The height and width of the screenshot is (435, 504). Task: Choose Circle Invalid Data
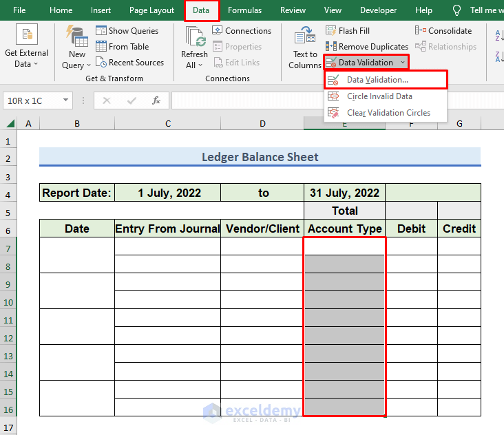pos(386,96)
